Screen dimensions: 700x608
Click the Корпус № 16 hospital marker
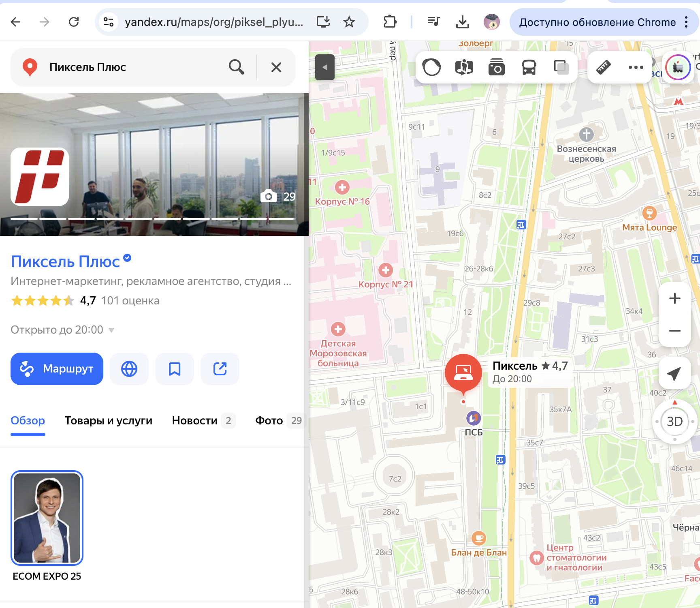(x=342, y=187)
